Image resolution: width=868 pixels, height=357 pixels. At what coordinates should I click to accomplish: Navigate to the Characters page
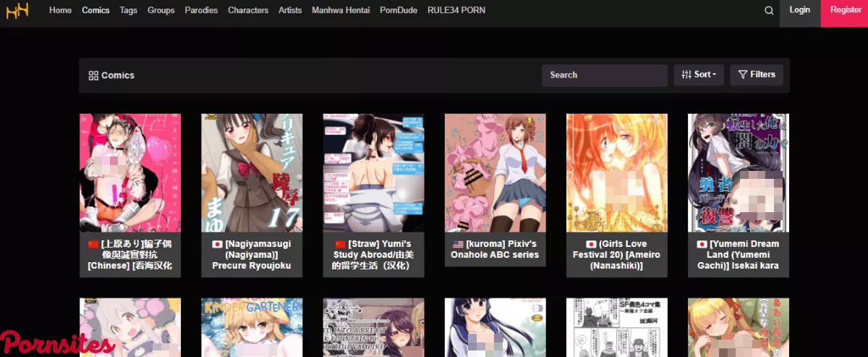(x=248, y=11)
